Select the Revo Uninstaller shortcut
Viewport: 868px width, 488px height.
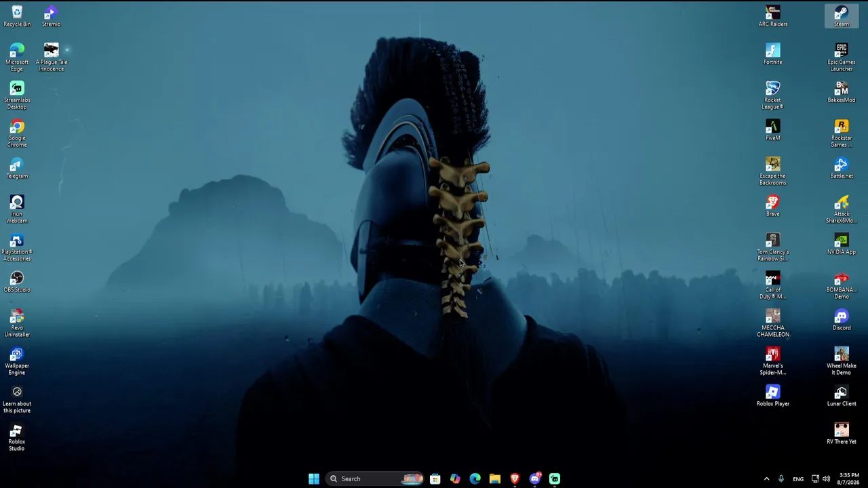[17, 323]
